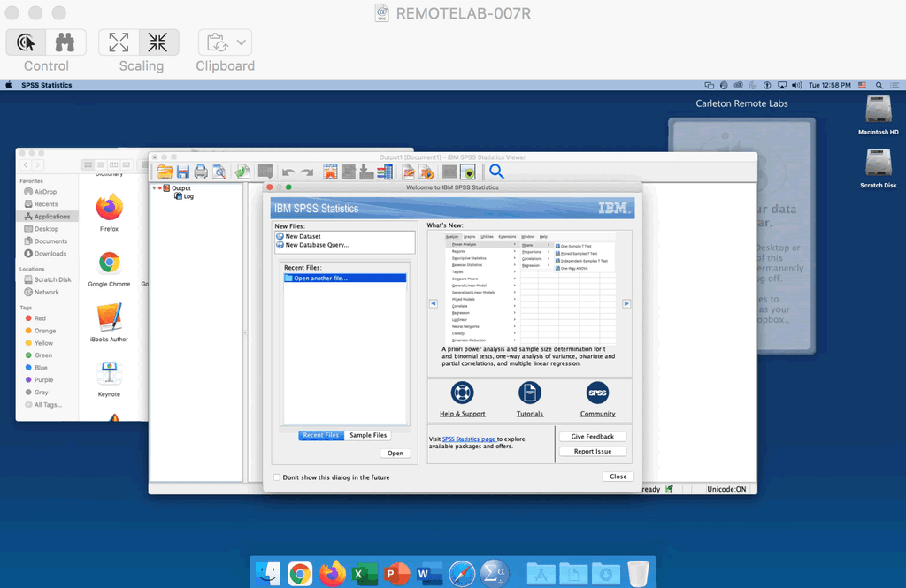Click the Print icon in Viewer toolbar

[201, 172]
